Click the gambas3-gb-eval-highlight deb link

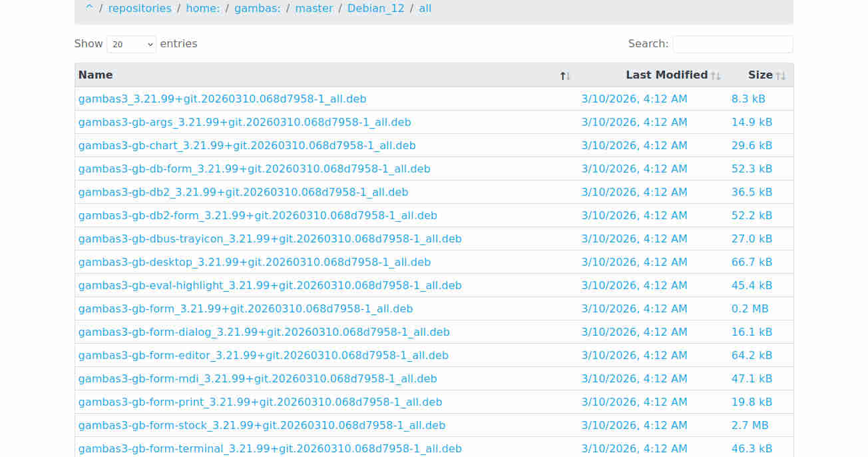[270, 286]
